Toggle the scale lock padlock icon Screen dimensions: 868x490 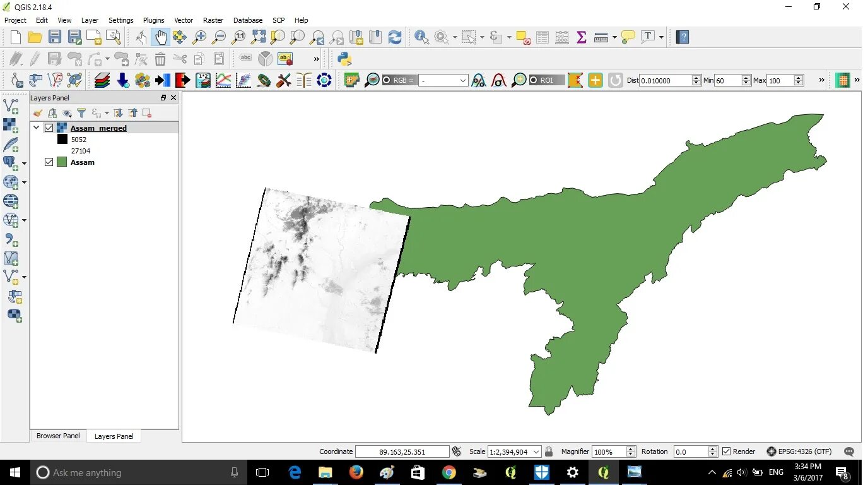click(549, 451)
